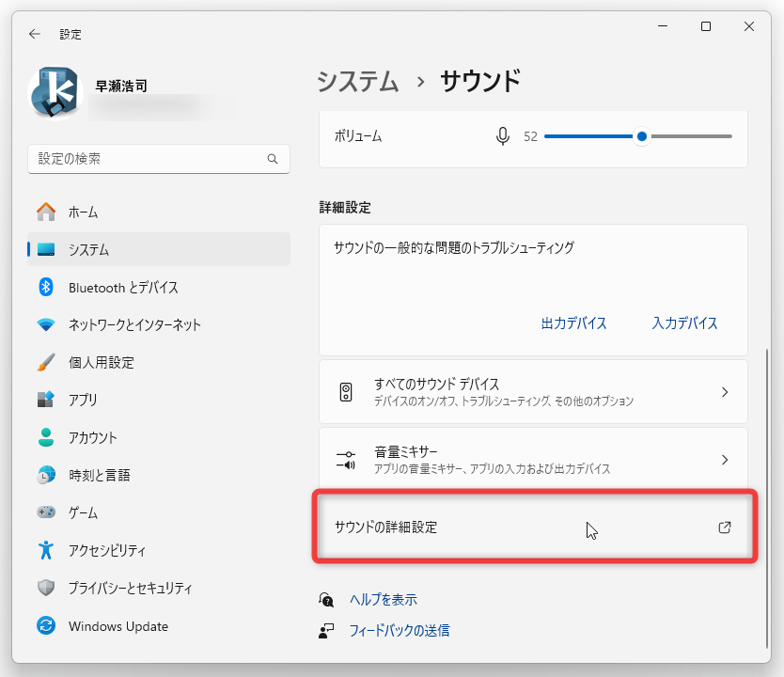Open 時刻と言語 settings page

(159, 475)
